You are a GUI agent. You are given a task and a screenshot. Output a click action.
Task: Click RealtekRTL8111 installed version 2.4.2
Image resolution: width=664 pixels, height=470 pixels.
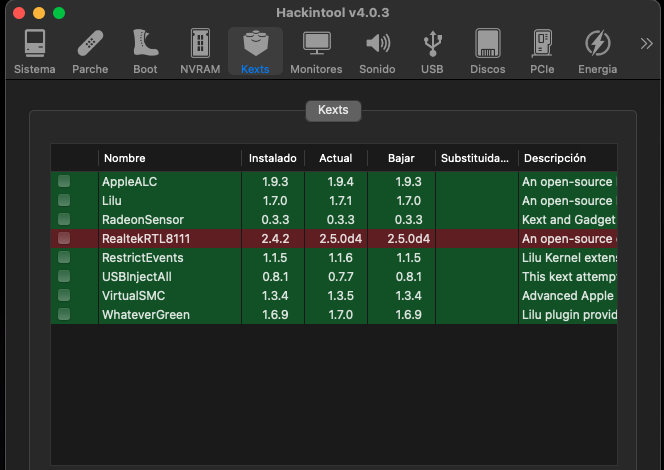[275, 239]
